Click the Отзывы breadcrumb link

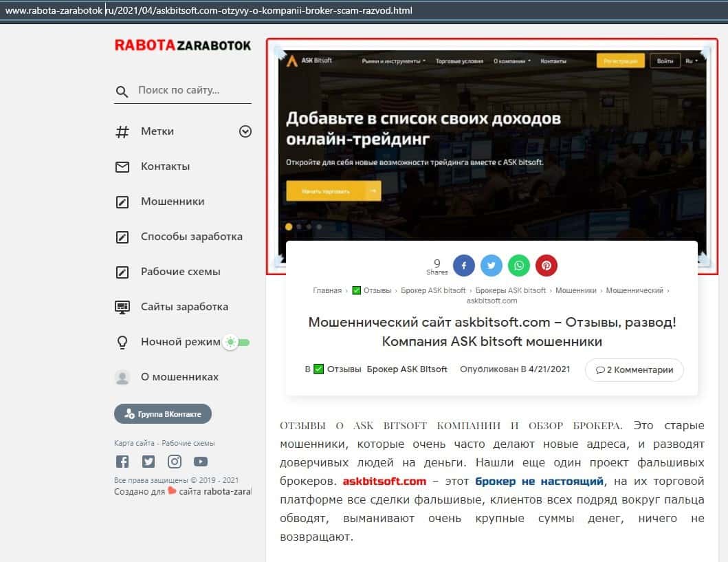click(377, 290)
